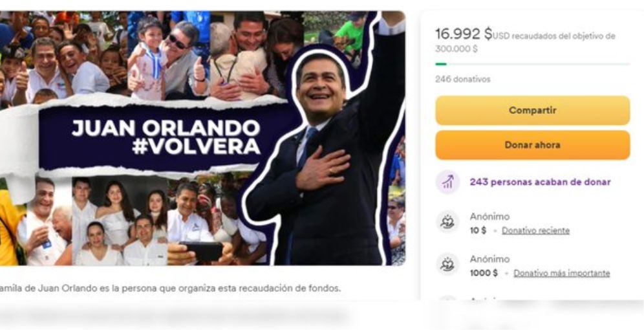
Task: Click the Compartir button
Action: [532, 111]
